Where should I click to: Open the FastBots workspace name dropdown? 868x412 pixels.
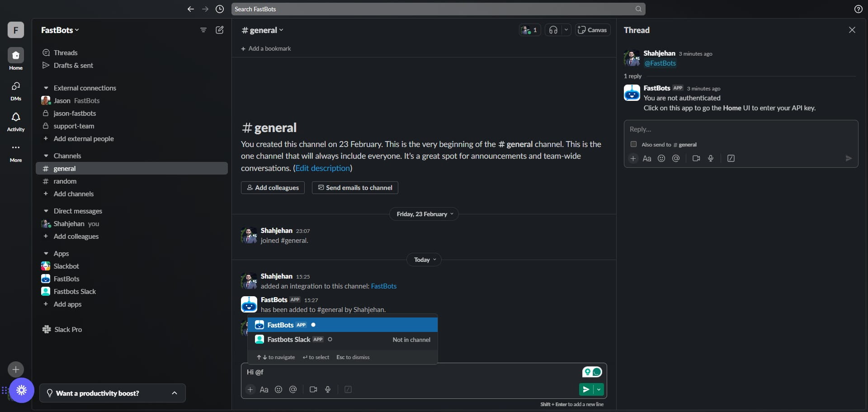tap(60, 30)
